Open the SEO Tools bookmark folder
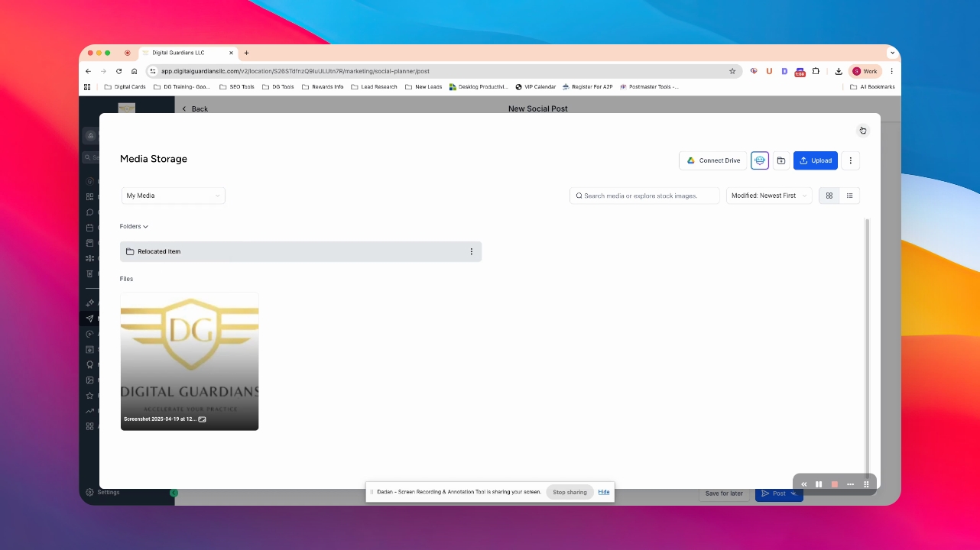The width and height of the screenshot is (980, 550). click(236, 87)
